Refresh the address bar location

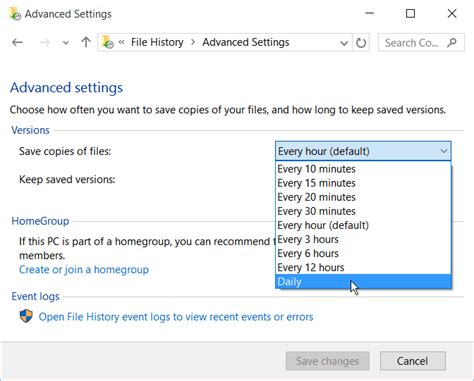[361, 43]
